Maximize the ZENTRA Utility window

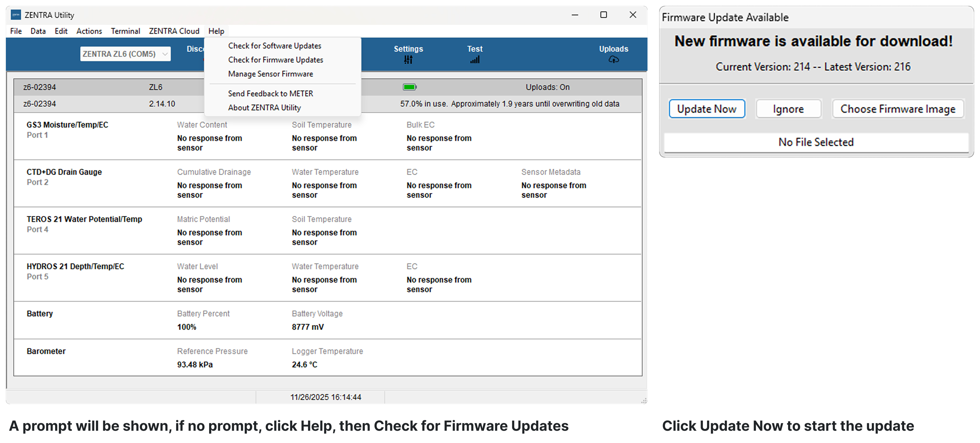tap(603, 15)
